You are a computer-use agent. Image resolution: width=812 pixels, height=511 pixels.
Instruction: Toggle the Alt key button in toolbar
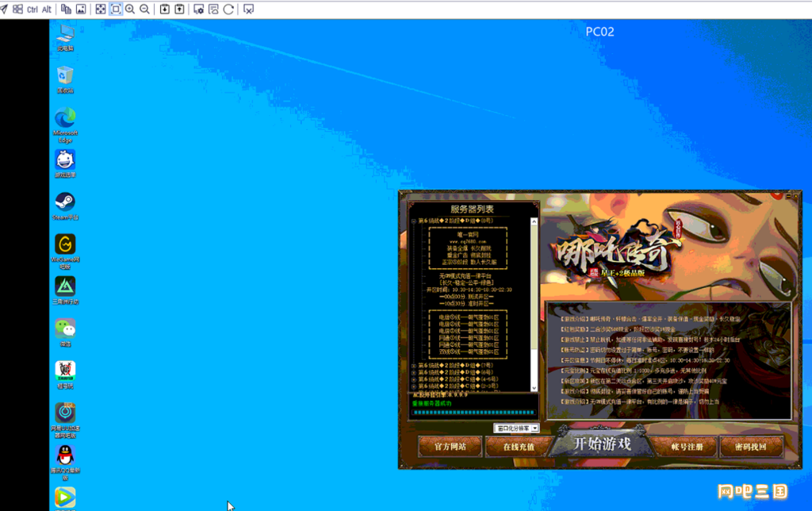[47, 9]
